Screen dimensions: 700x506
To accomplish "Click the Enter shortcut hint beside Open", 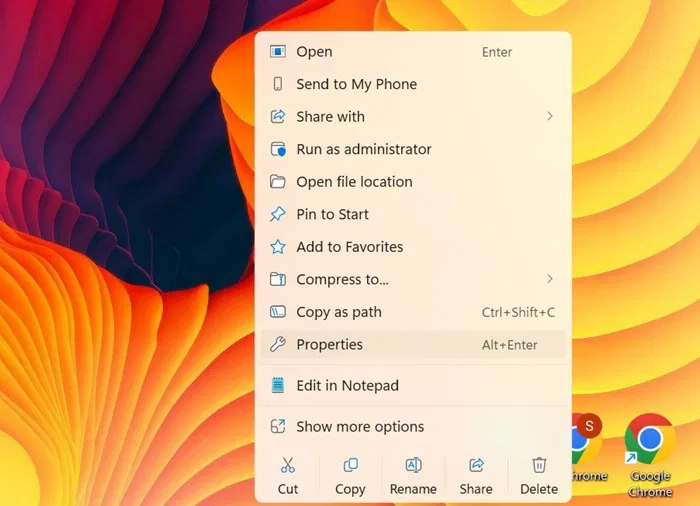I will 497,52.
